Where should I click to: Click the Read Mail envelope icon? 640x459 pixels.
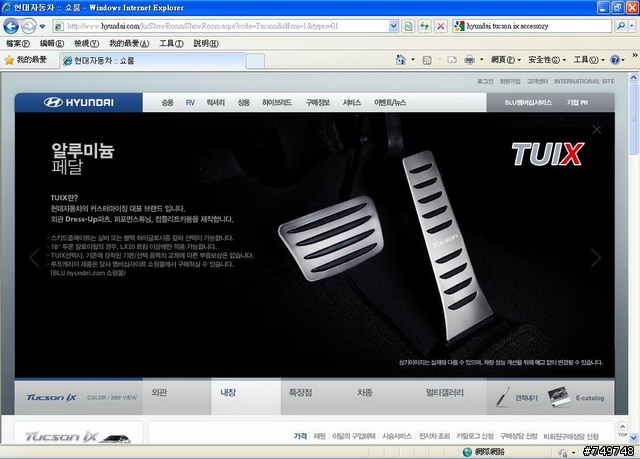pyautogui.click(x=452, y=60)
